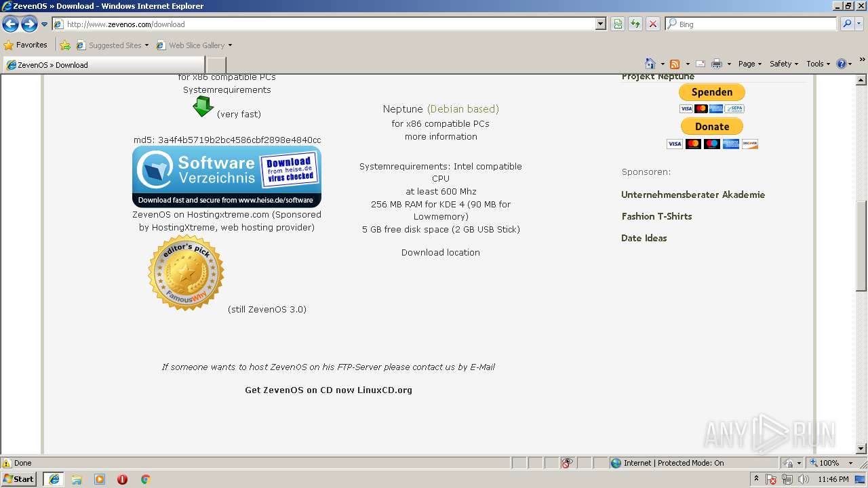868x488 pixels.
Task: Click the status bar warning icon
Action: (7, 463)
